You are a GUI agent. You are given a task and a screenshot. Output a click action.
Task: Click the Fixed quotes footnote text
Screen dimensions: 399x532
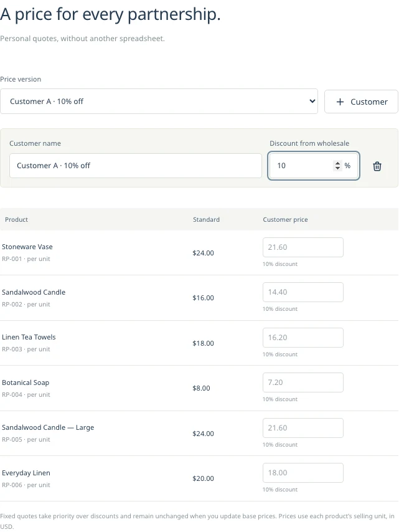[197, 521]
